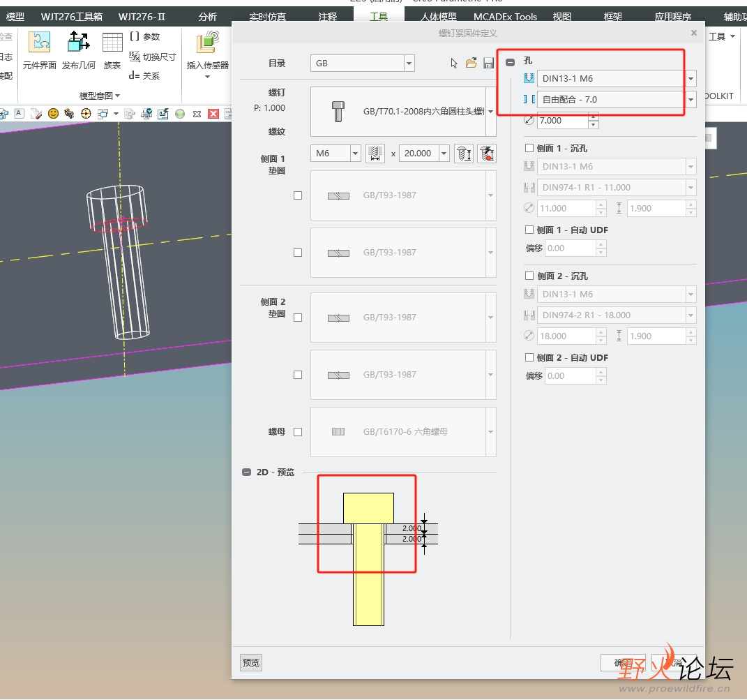The width and height of the screenshot is (747, 700).
Task: Click the blue clearance fit icon beside 自由配合
Action: 529,99
